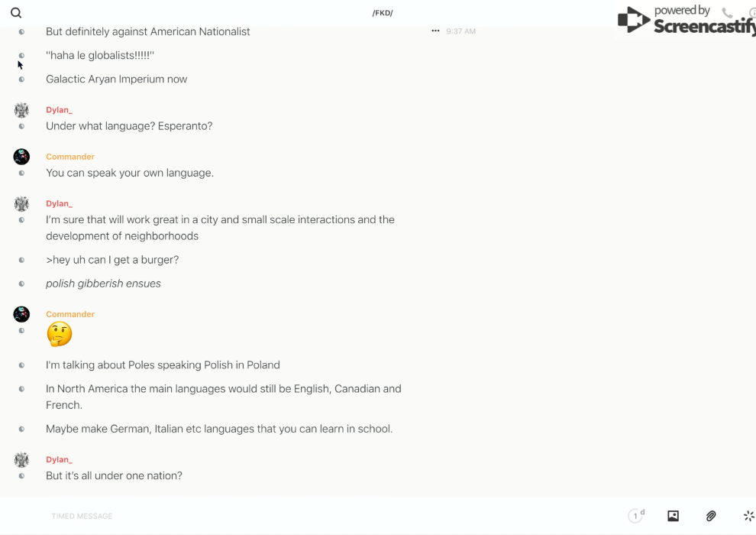Open the search magnifier icon
Screen dimensions: 756x535
(x=16, y=13)
